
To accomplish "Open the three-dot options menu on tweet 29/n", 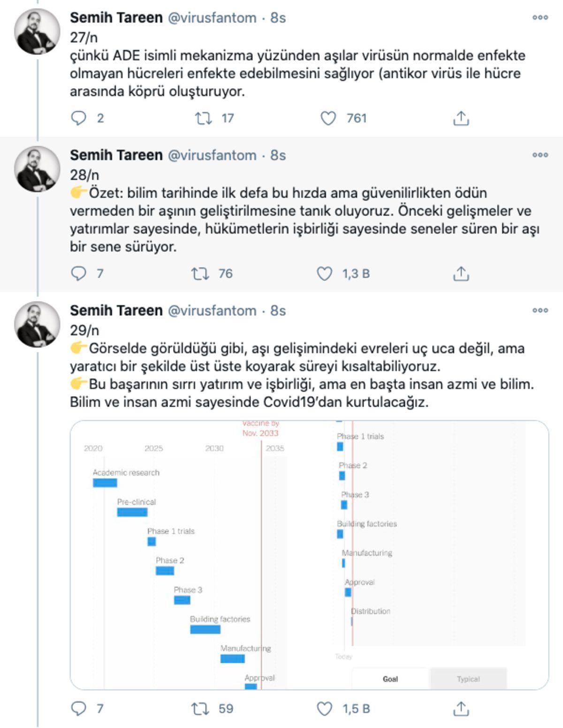I will pyautogui.click(x=540, y=311).
